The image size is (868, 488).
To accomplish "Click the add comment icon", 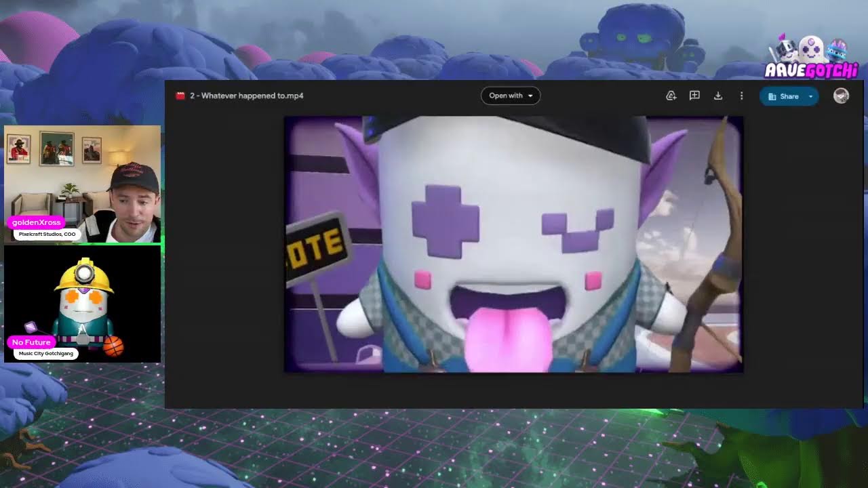I will point(694,96).
